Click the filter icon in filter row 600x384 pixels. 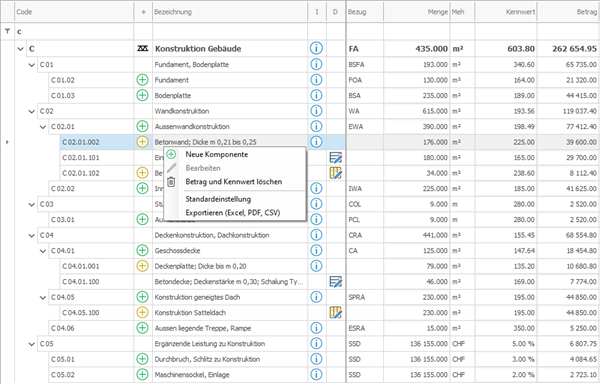(x=7, y=31)
